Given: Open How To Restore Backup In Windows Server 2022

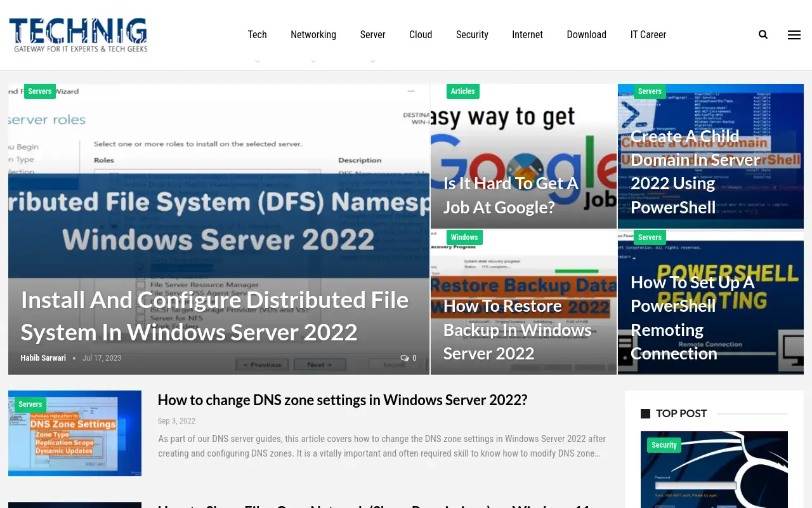Looking at the screenshot, I should tap(517, 330).
